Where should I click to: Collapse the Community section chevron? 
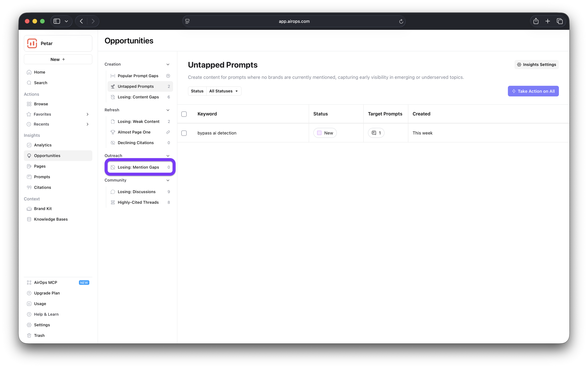168,180
